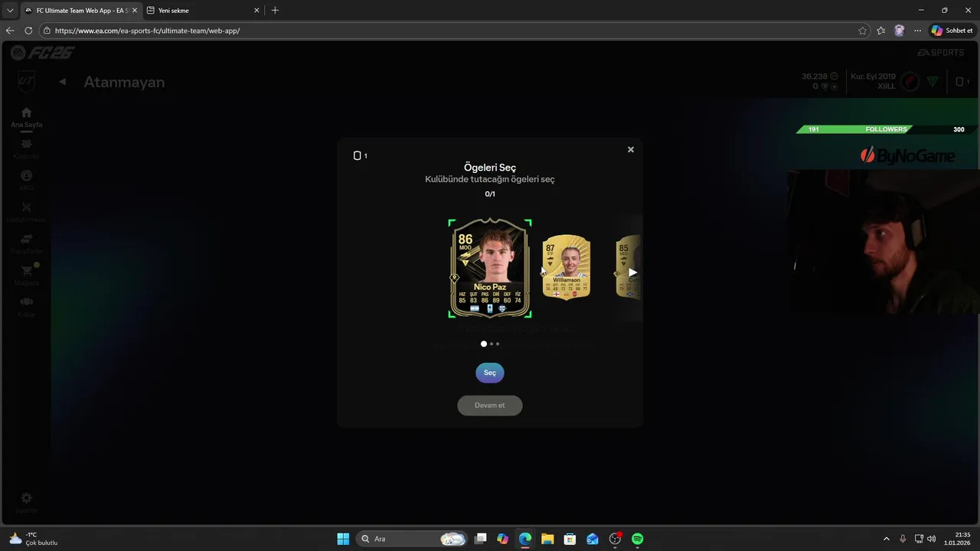Open the browser three-dot menu

tap(917, 31)
